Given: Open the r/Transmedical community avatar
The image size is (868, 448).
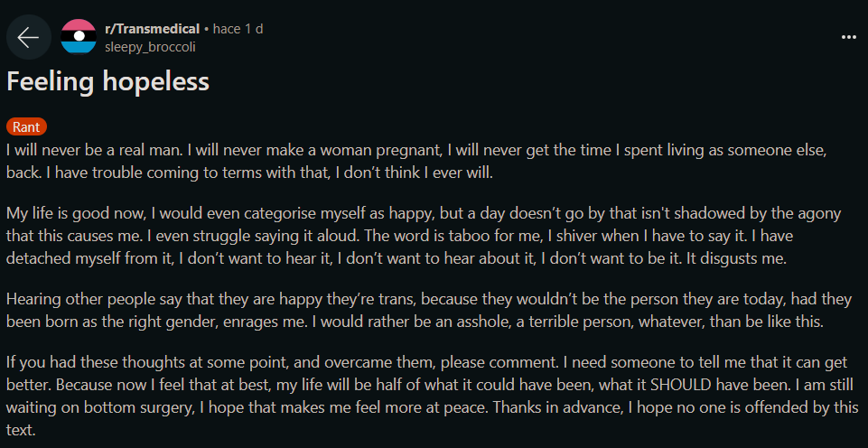Looking at the screenshot, I should click(79, 37).
